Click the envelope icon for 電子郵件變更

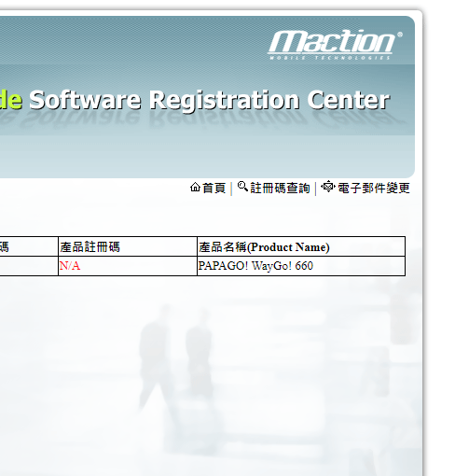click(328, 187)
